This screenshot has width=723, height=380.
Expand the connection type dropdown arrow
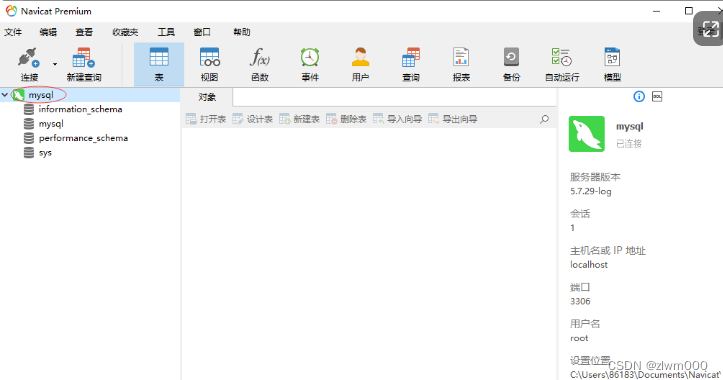[x=55, y=64]
